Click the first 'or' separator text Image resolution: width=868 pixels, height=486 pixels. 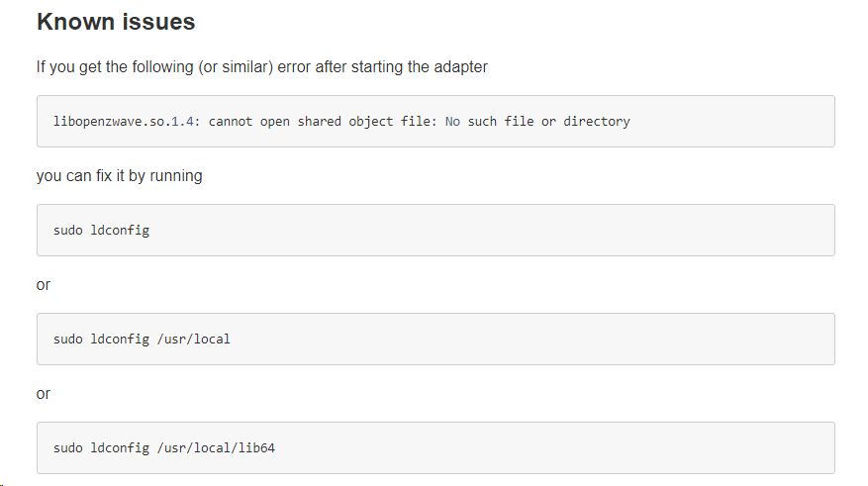pos(44,285)
